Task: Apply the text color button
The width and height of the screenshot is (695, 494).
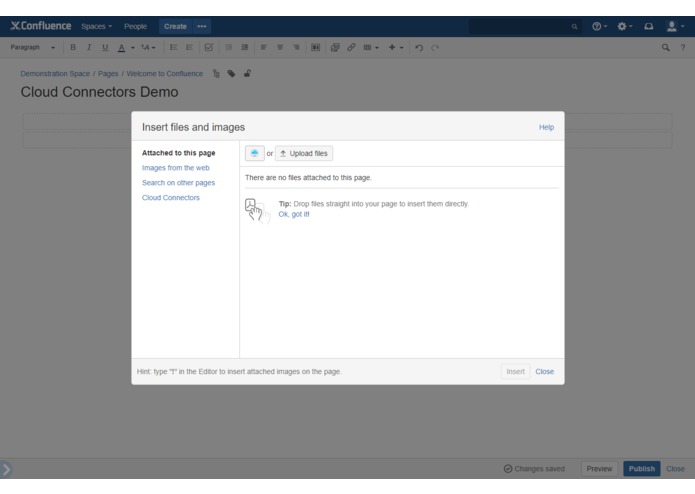Action: 121,47
